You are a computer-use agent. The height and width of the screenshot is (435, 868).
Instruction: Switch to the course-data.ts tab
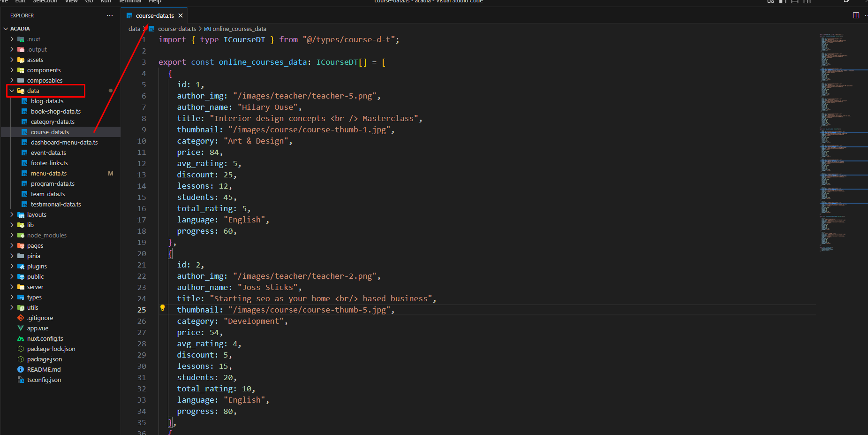click(155, 15)
